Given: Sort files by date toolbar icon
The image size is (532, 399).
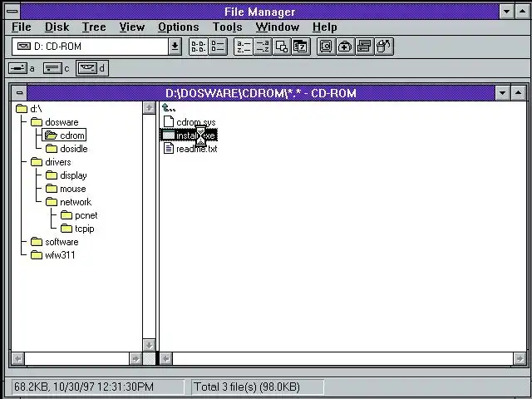Looking at the screenshot, I should click(x=300, y=47).
